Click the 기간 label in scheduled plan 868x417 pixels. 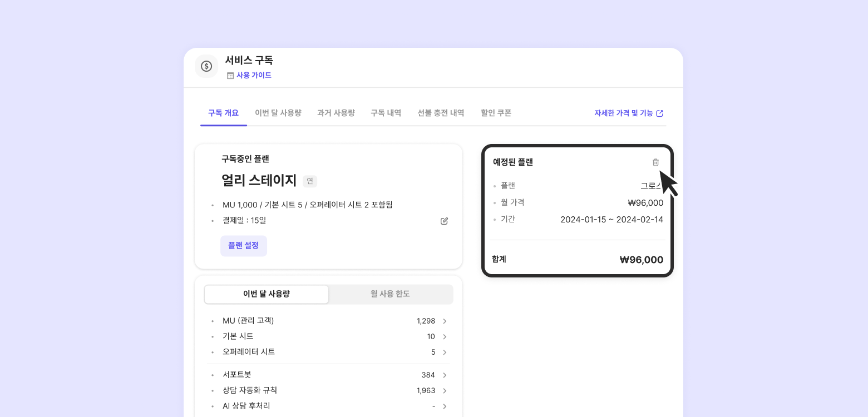pyautogui.click(x=508, y=219)
